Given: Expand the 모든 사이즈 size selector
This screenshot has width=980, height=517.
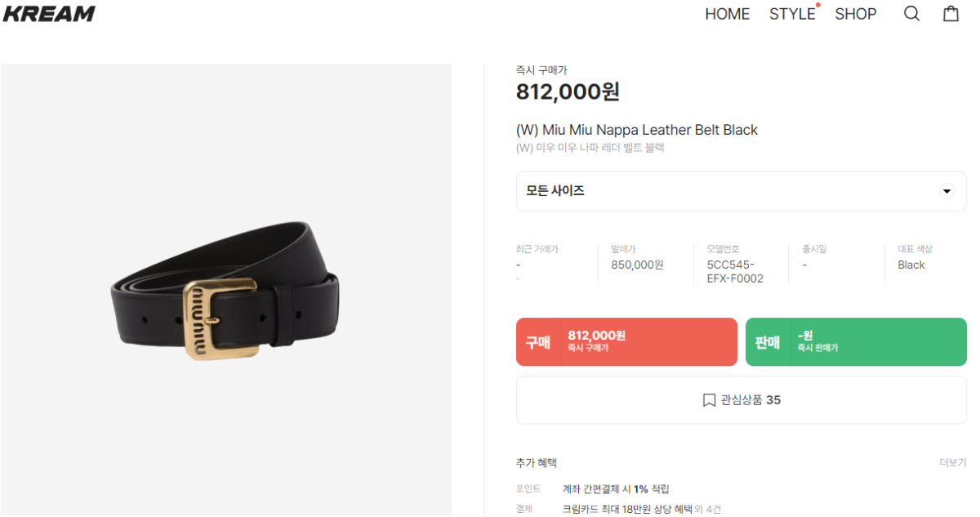Looking at the screenshot, I should (x=742, y=191).
